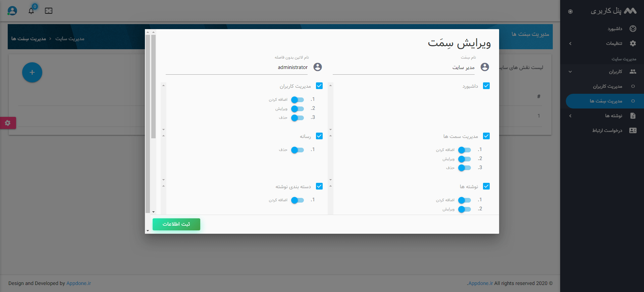Click the ویرایش سِمَت dialog title
Image resolution: width=644 pixels, height=292 pixels.
pyautogui.click(x=459, y=44)
